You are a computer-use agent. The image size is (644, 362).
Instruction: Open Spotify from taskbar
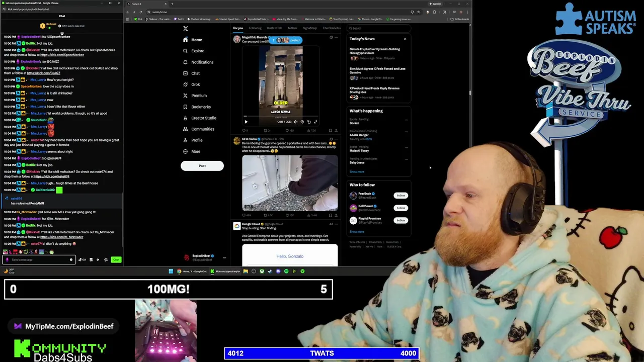point(286,271)
